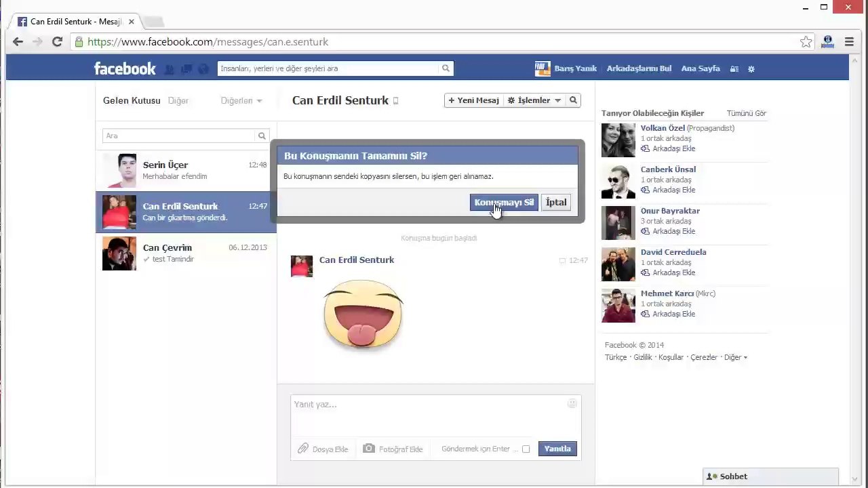
Task: Click the message action icon next to 12:47
Action: (x=562, y=261)
